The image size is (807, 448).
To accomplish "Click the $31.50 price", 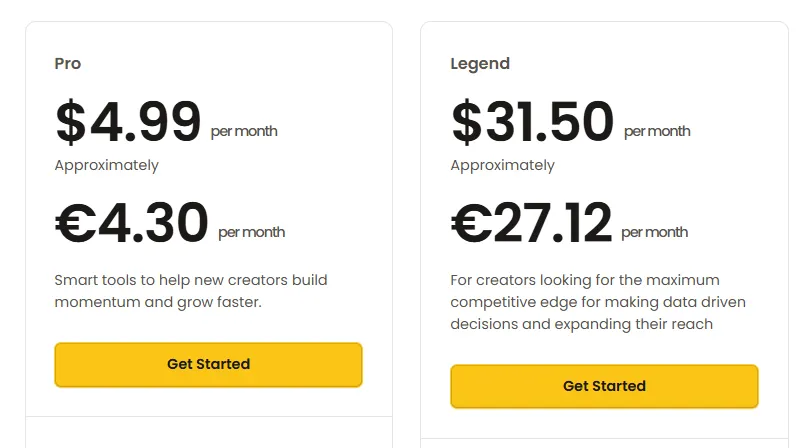I will coord(532,122).
